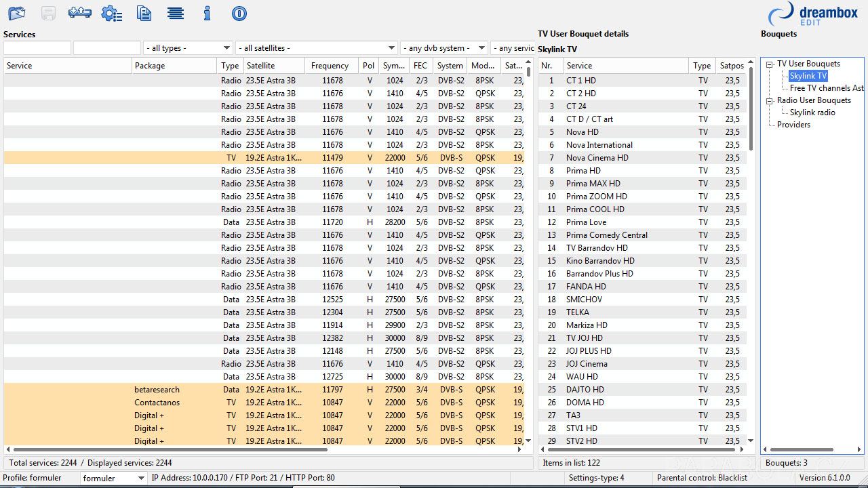Viewport: 868px width, 488px height.
Task: Select Prima Comedy Central in bouquet list
Action: pyautogui.click(x=642, y=235)
